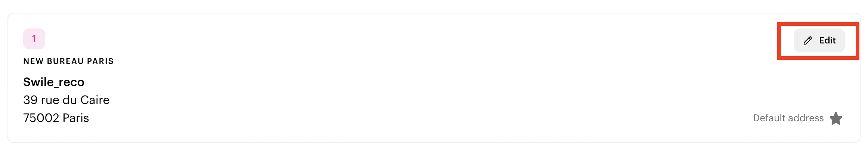The height and width of the screenshot is (152, 868).
Task: Toggle the star to unset default address
Action: coord(836,118)
